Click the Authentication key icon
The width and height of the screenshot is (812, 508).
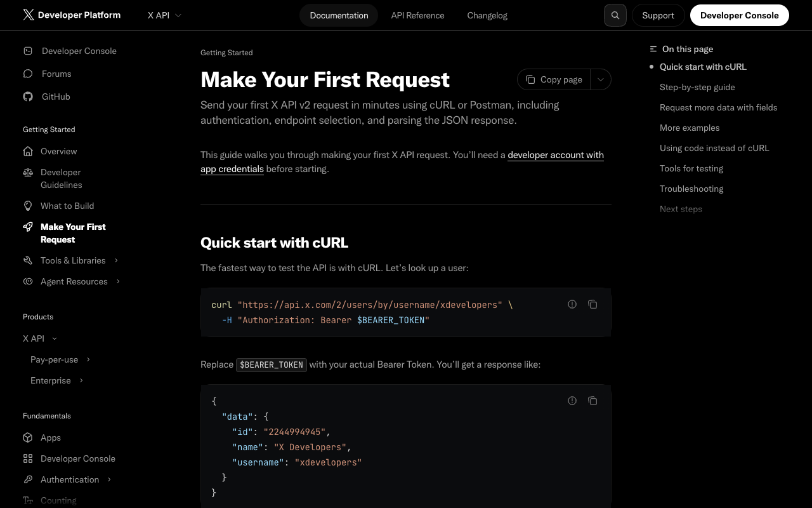[x=28, y=479]
